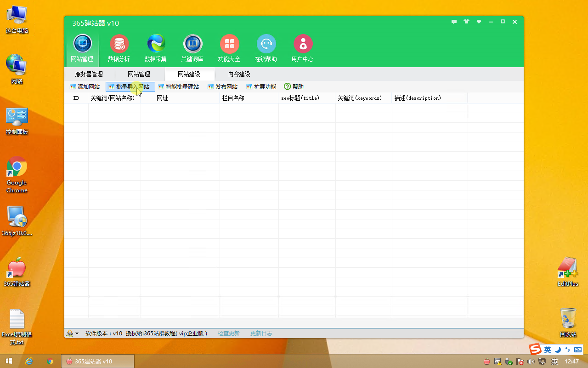The width and height of the screenshot is (588, 368).
Task: Launch Internet Explorer from taskbar
Action: [x=29, y=361]
